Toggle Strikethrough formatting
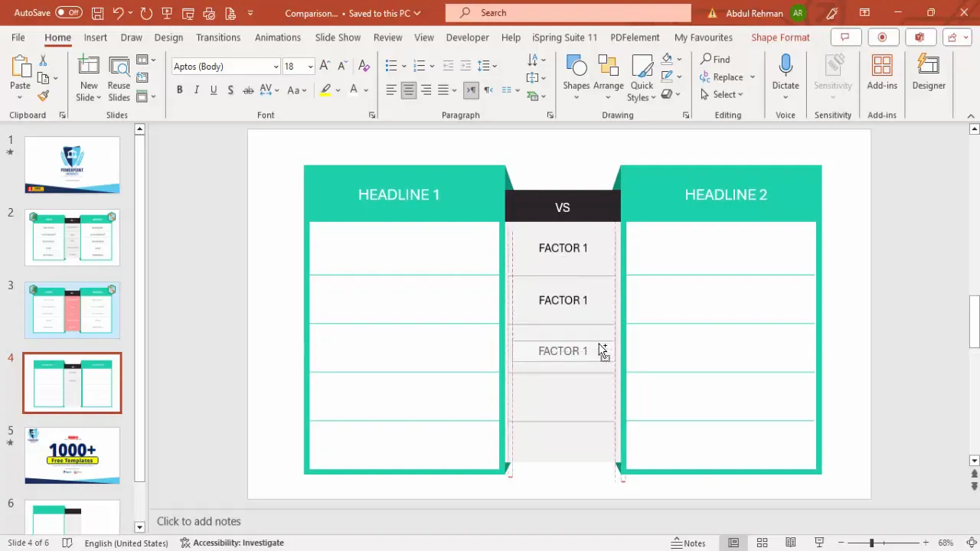This screenshot has height=551, width=980. pyautogui.click(x=248, y=90)
